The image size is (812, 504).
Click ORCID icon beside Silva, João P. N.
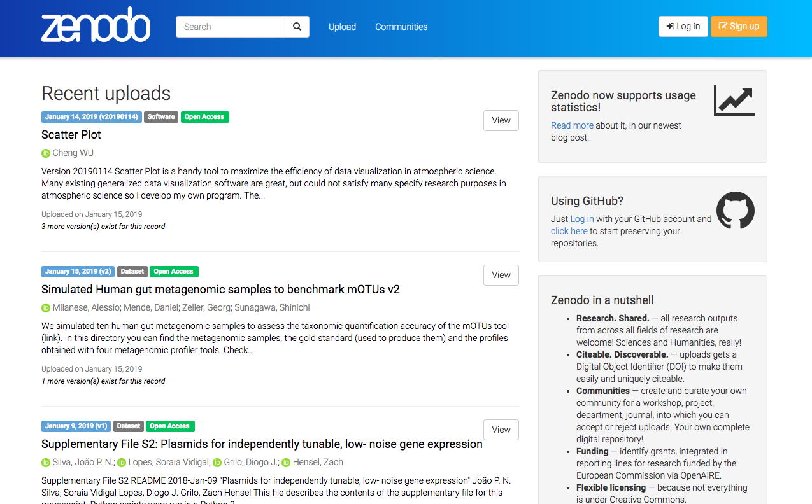click(x=46, y=463)
